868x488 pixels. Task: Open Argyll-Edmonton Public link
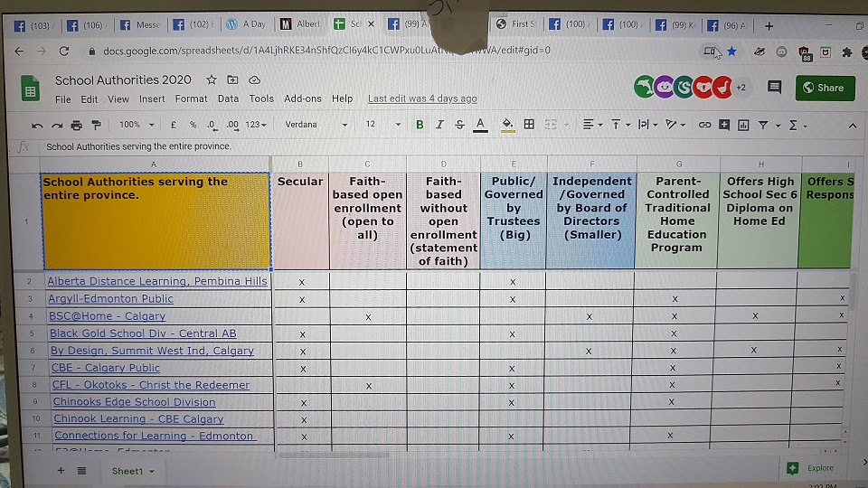[110, 299]
